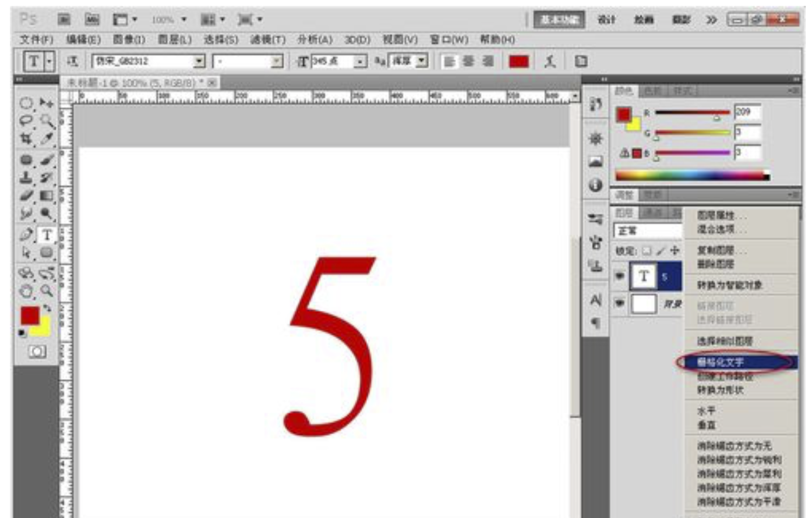This screenshot has width=812, height=518.
Task: Select the Hand tool
Action: [x=26, y=291]
